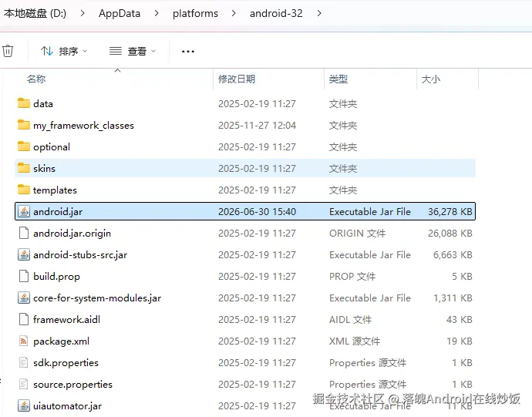Select the framework.aidl file name
This screenshot has width=532, height=417.
66,320
